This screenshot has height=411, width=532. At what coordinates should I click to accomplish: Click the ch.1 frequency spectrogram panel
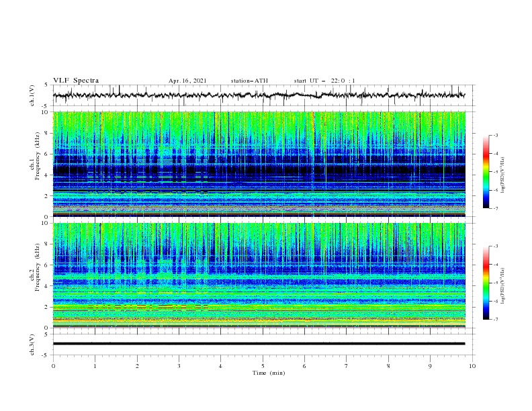(x=259, y=164)
